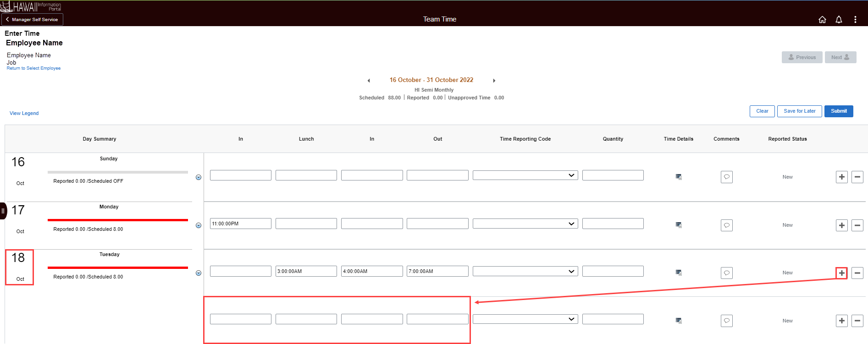Open Time Details icon in the last row
The width and height of the screenshot is (868, 344).
pos(679,321)
